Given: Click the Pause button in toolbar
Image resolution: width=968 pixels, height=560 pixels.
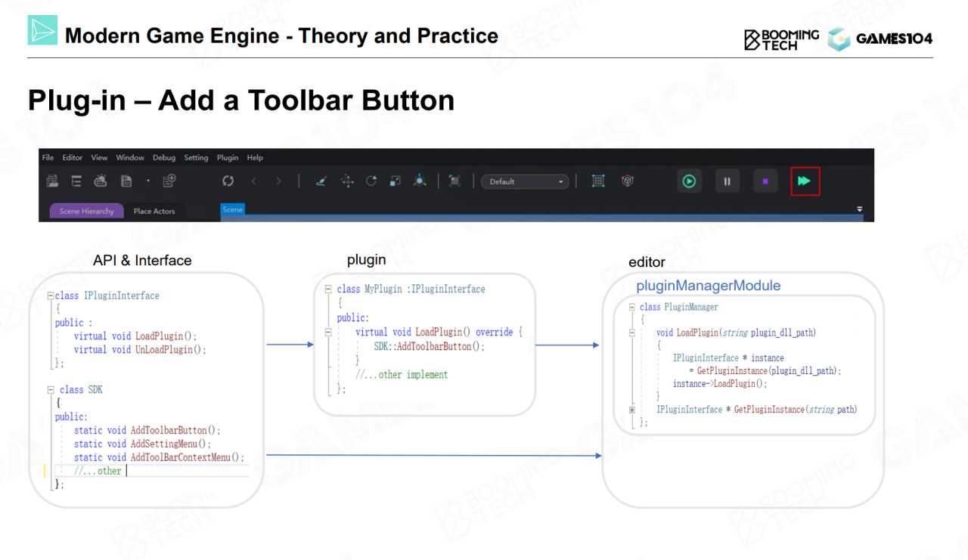Looking at the screenshot, I should tap(727, 181).
